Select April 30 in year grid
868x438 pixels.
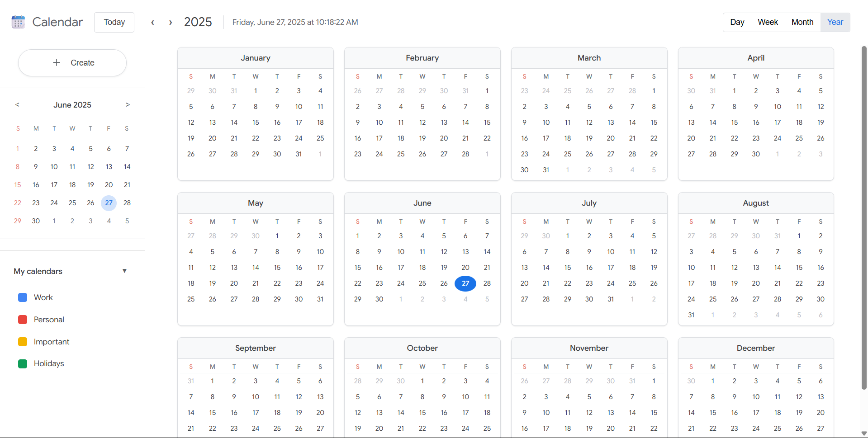coord(756,154)
